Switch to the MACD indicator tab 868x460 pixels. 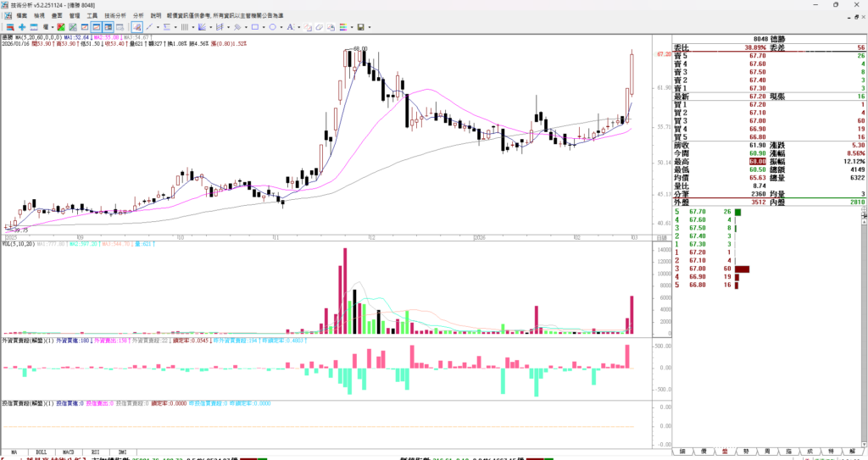click(67, 452)
